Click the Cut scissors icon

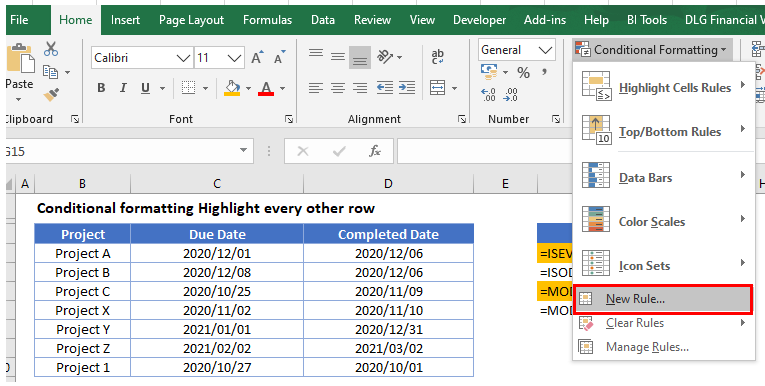pos(51,49)
